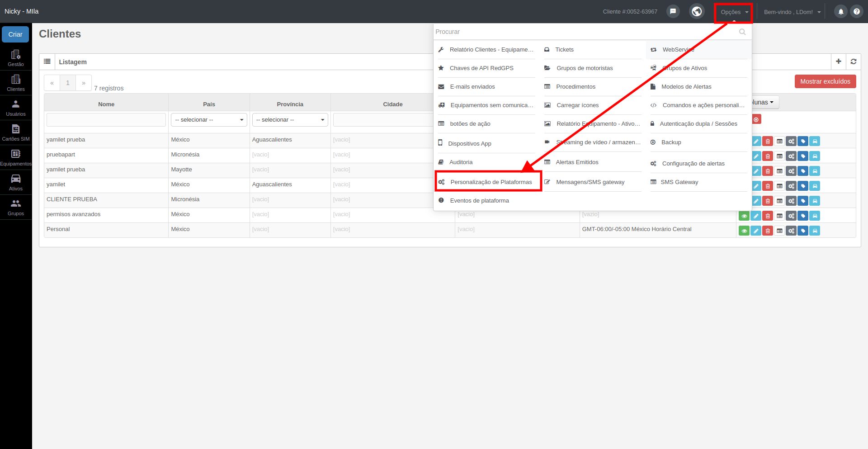Image resolution: width=868 pixels, height=449 pixels.
Task: Open the Opções dropdown menu
Action: coord(734,12)
